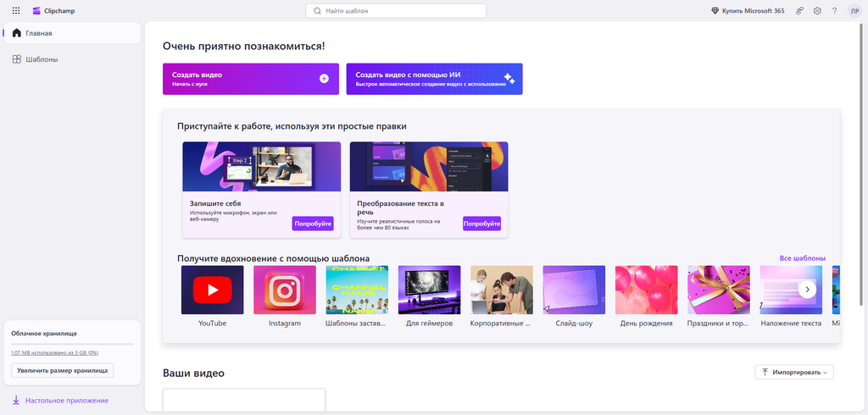Open the YouTube template thumbnail
Viewport: 868px width, 415px height.
point(213,290)
